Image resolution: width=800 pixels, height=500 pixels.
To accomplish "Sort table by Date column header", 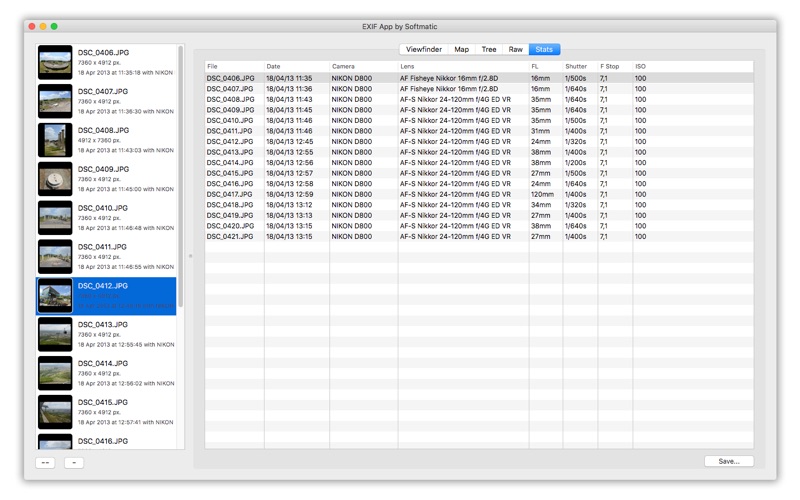I will click(x=297, y=66).
